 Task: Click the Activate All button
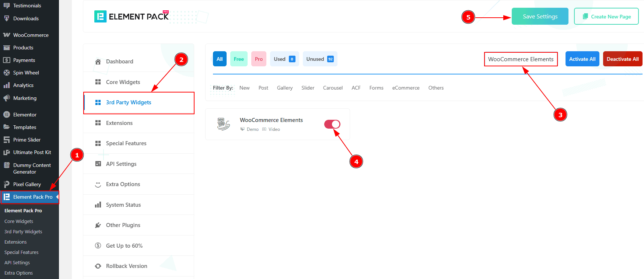[582, 59]
